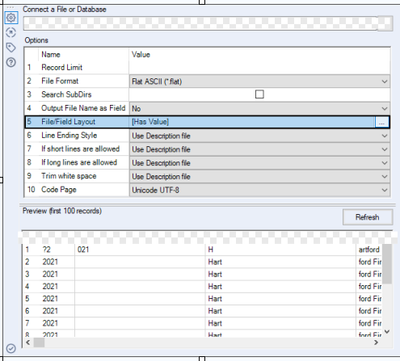
Task: Open the Output File Name as Field dropdown
Action: [x=259, y=108]
